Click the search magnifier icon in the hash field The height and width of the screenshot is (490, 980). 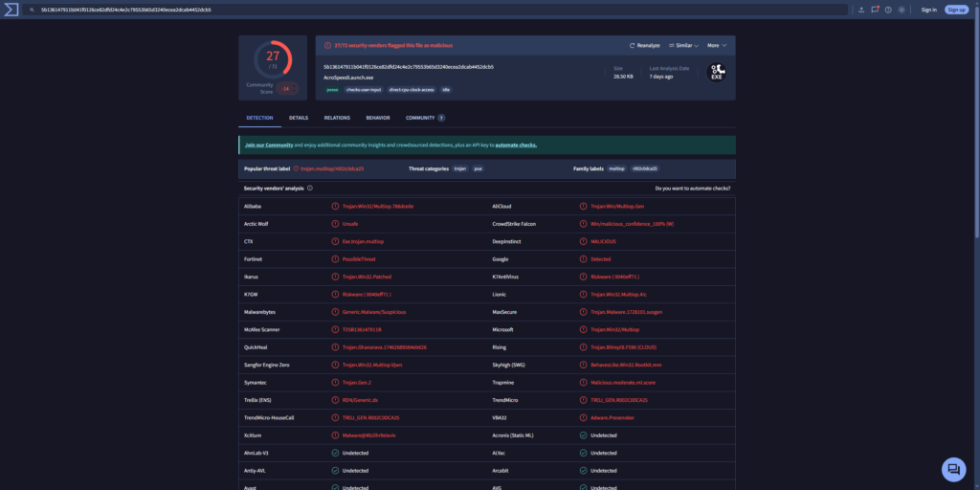32,10
